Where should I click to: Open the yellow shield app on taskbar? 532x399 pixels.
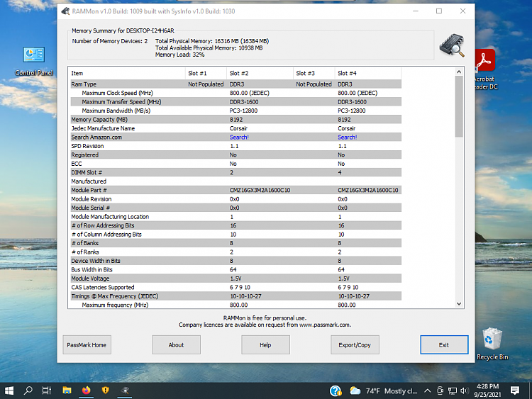(106, 391)
